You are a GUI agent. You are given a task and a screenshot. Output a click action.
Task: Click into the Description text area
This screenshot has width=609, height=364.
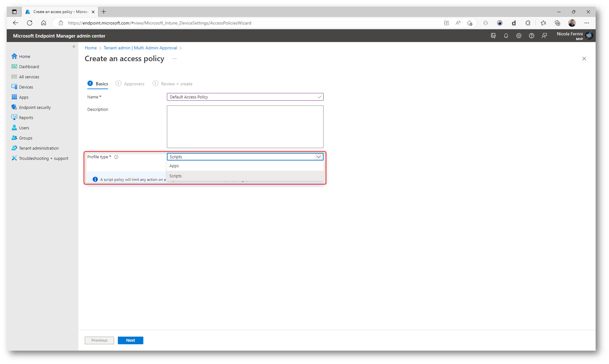coord(245,127)
